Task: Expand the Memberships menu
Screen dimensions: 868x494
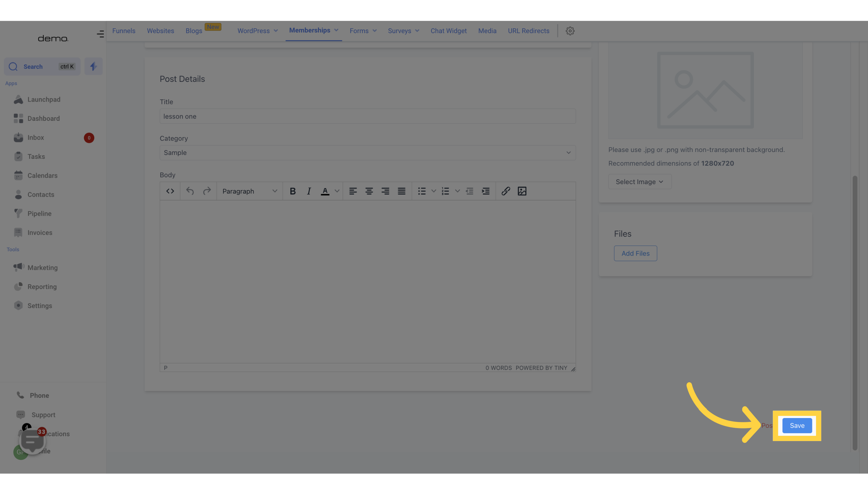Action: click(314, 30)
